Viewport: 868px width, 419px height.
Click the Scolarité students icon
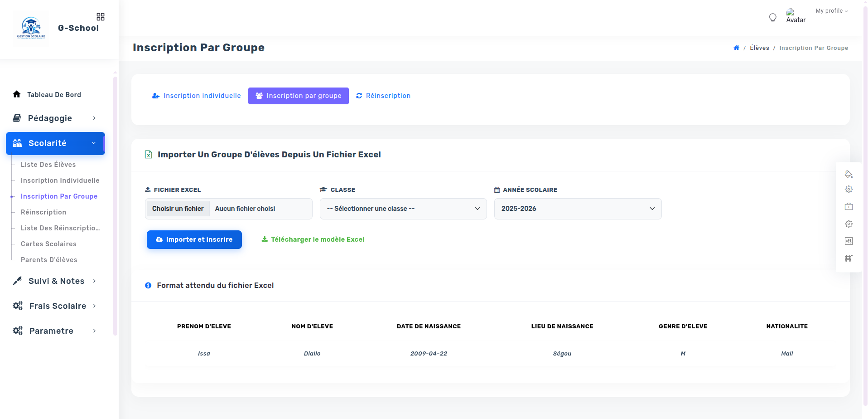[17, 143]
